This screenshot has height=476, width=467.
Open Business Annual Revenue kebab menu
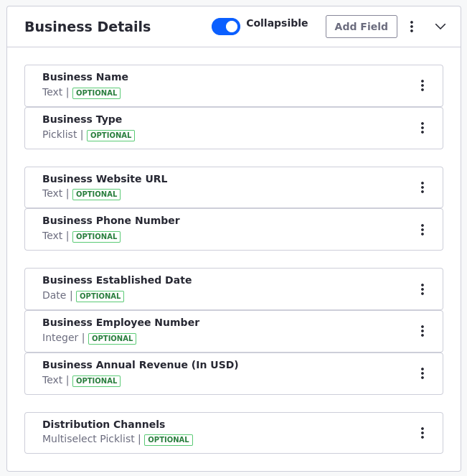tap(422, 373)
